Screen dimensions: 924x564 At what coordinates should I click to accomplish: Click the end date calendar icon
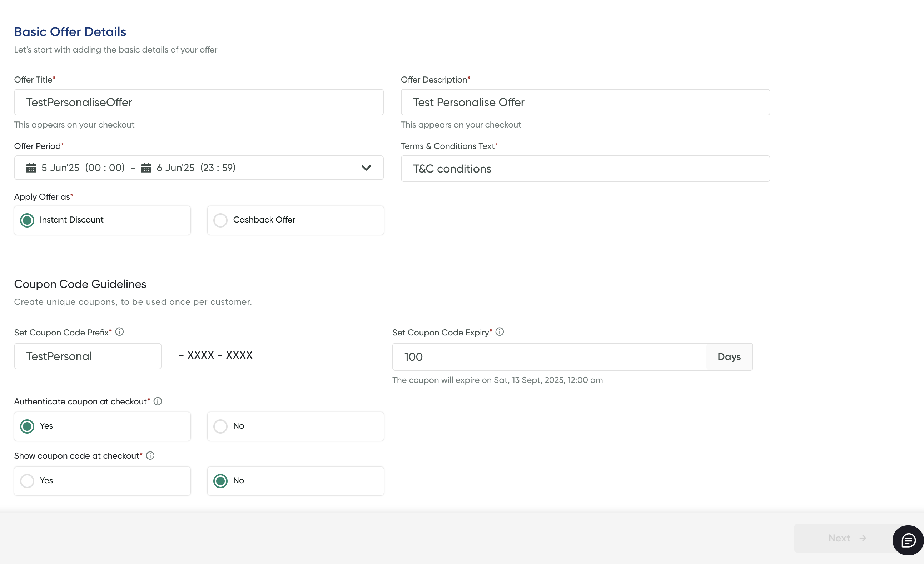tap(146, 168)
